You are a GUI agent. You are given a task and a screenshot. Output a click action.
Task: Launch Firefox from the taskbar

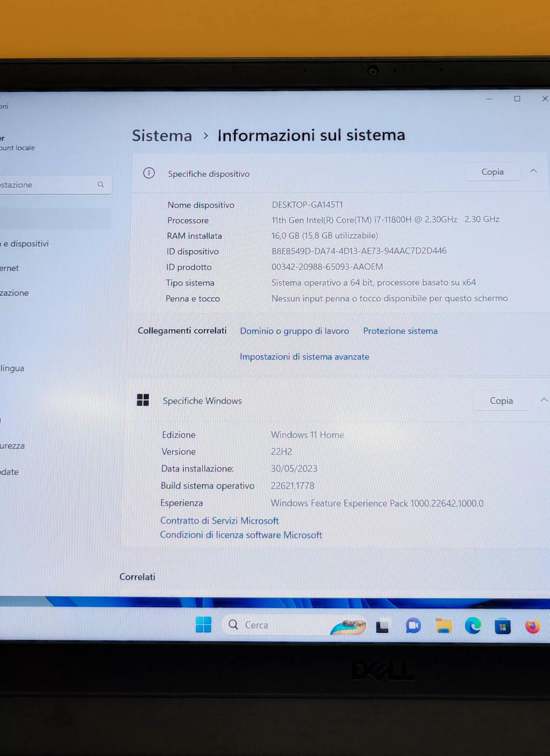pos(532,626)
